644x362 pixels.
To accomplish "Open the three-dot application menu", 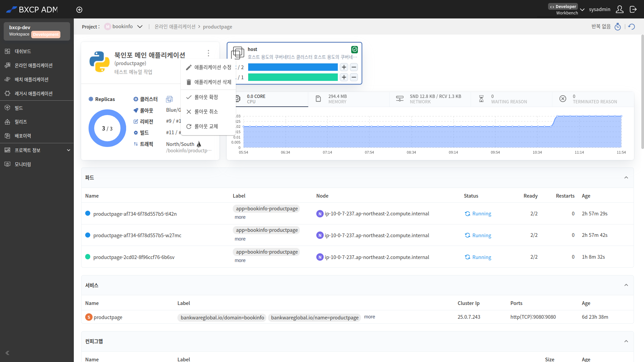I will click(x=208, y=53).
